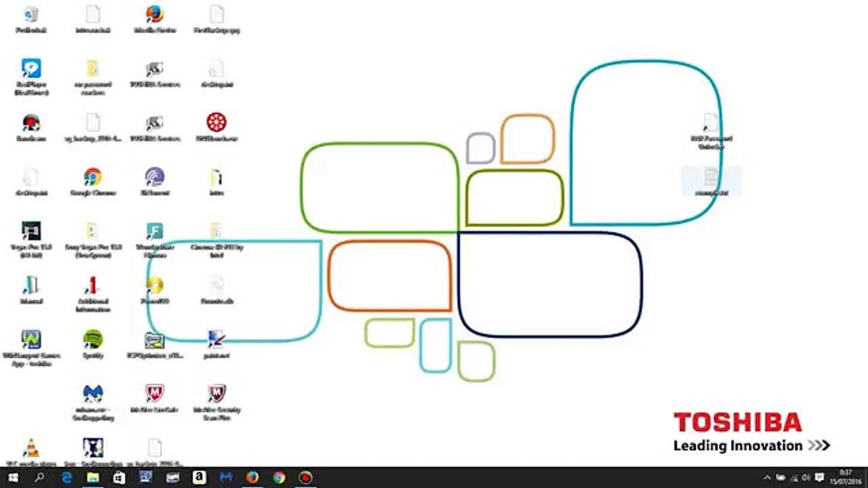
Task: Select the Google Chrome desktop shortcut
Action: coord(93,182)
